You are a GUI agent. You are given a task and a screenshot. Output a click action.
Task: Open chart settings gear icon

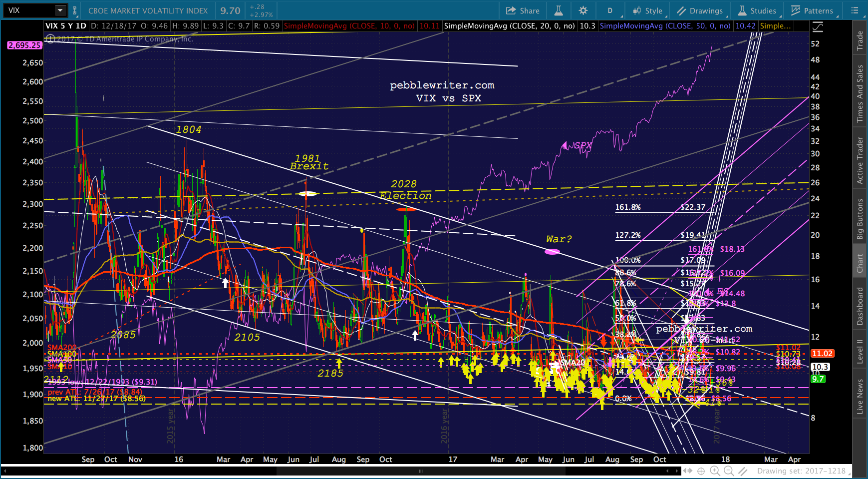coord(583,10)
